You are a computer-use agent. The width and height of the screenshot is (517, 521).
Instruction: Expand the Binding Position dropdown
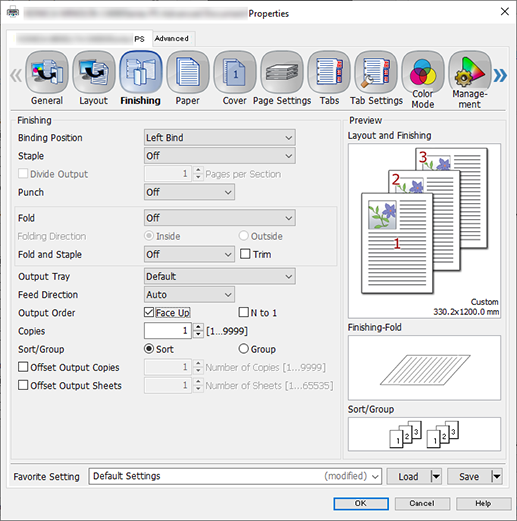coord(220,138)
